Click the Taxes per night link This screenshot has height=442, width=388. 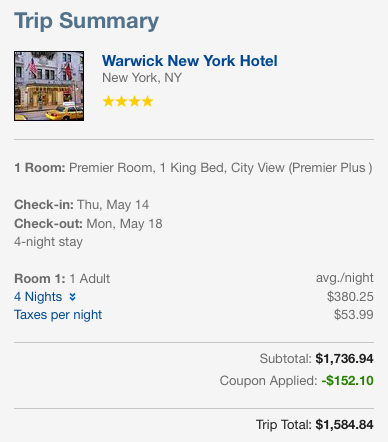tap(58, 315)
